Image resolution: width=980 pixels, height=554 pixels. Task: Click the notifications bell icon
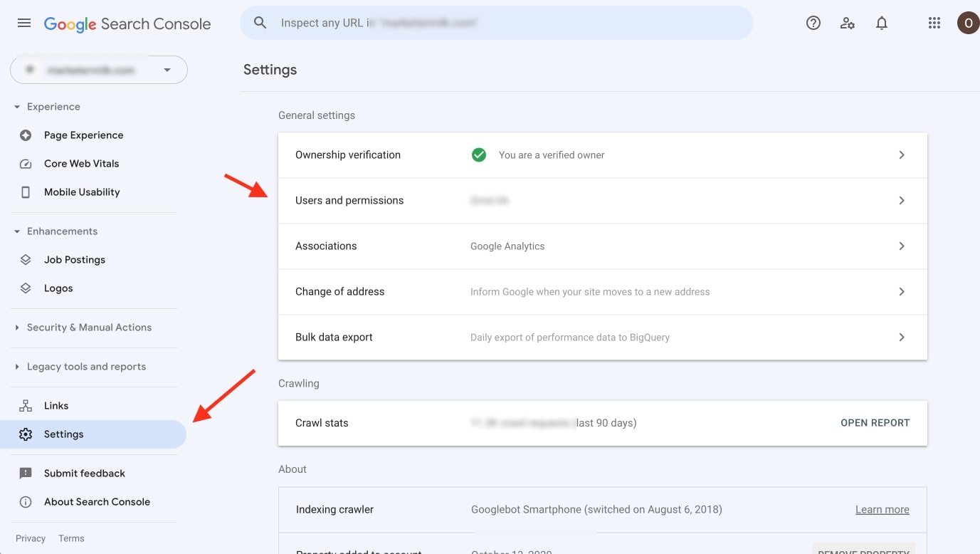[882, 23]
